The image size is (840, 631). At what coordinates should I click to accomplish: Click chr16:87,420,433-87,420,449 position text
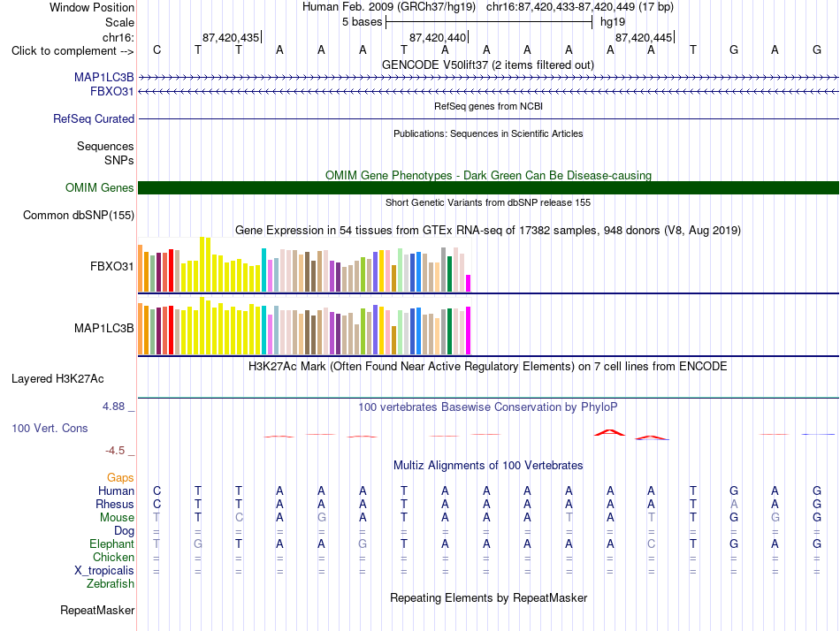pos(580,7)
